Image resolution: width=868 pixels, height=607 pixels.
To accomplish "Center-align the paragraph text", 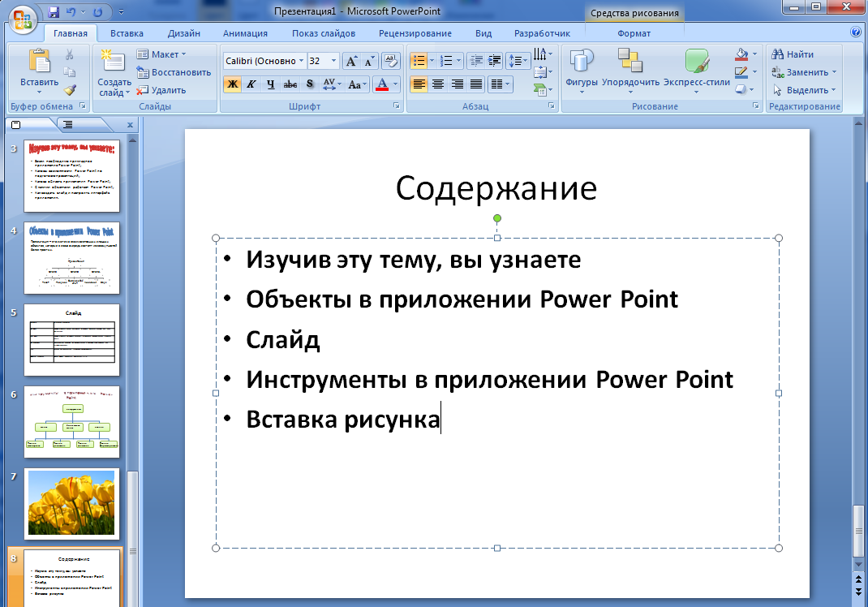I will [x=438, y=84].
